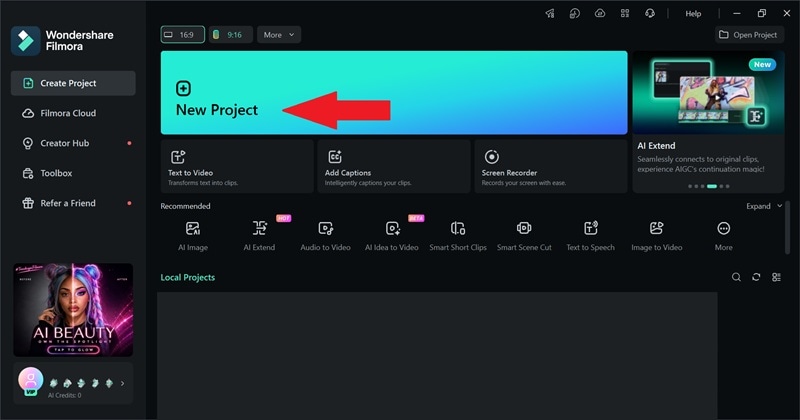Click the history clock icon in title bar
This screenshot has height=420, width=800.
(x=575, y=14)
